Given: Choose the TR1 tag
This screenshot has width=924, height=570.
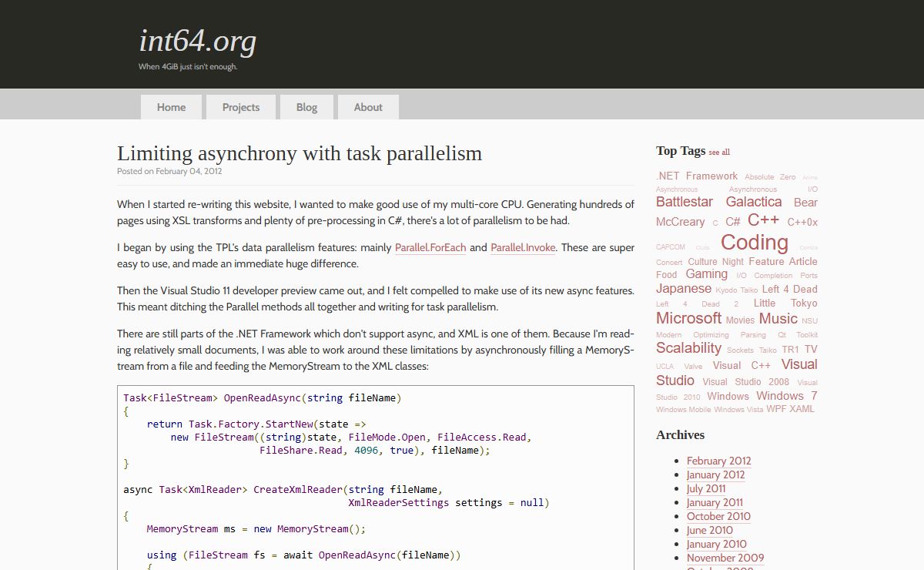Looking at the screenshot, I should tap(790, 349).
